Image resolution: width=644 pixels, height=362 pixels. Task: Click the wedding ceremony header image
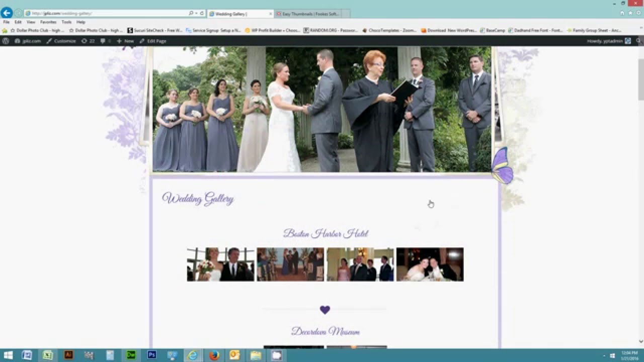click(322, 110)
